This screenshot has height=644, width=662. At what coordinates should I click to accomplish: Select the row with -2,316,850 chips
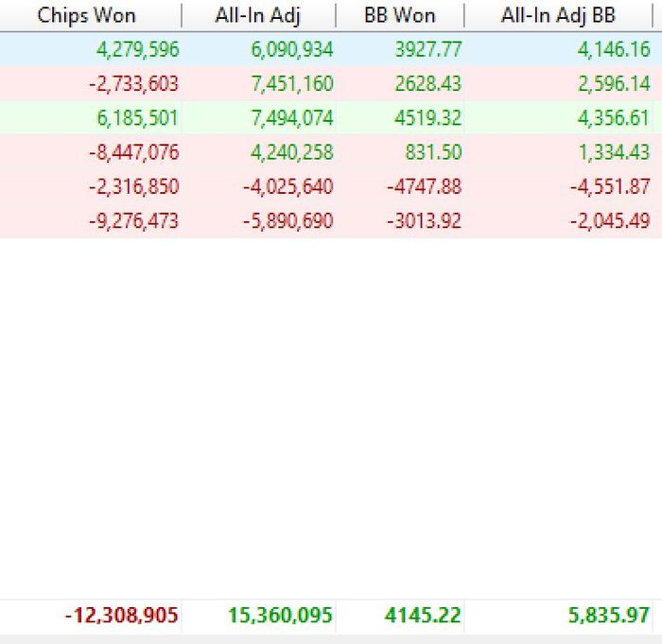(133, 186)
